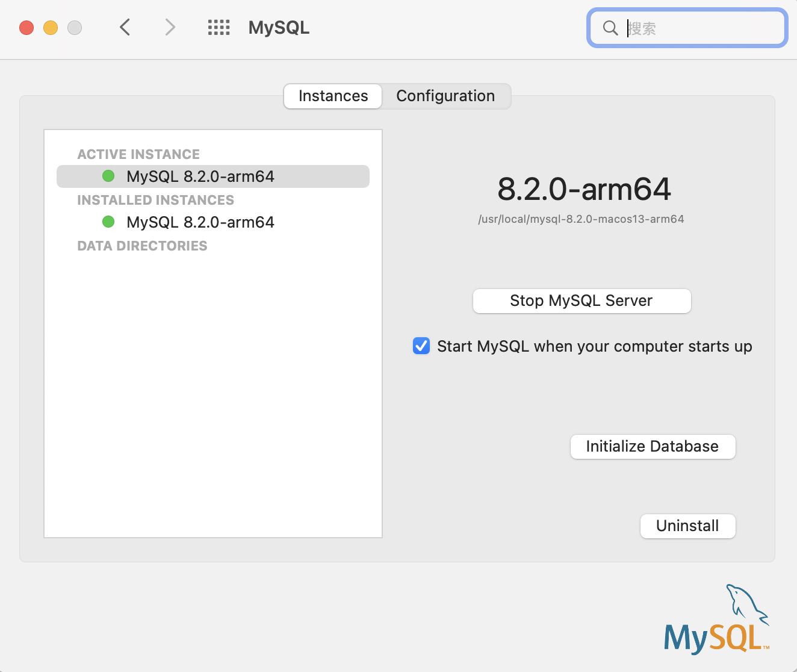Click the green dot next to installed instance
This screenshot has height=672, width=797.
(108, 222)
